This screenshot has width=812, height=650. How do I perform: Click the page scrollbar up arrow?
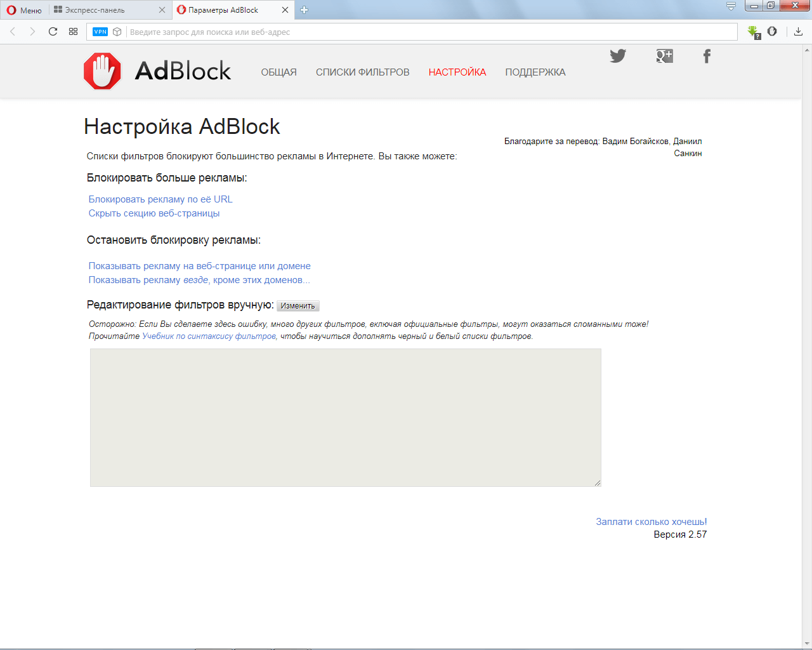click(x=807, y=50)
